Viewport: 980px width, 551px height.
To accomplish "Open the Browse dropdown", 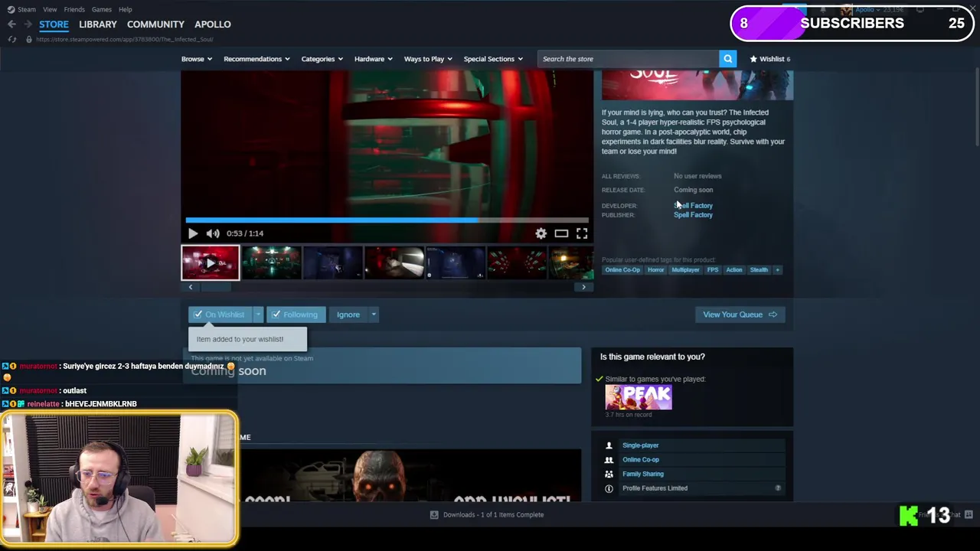I will (197, 59).
